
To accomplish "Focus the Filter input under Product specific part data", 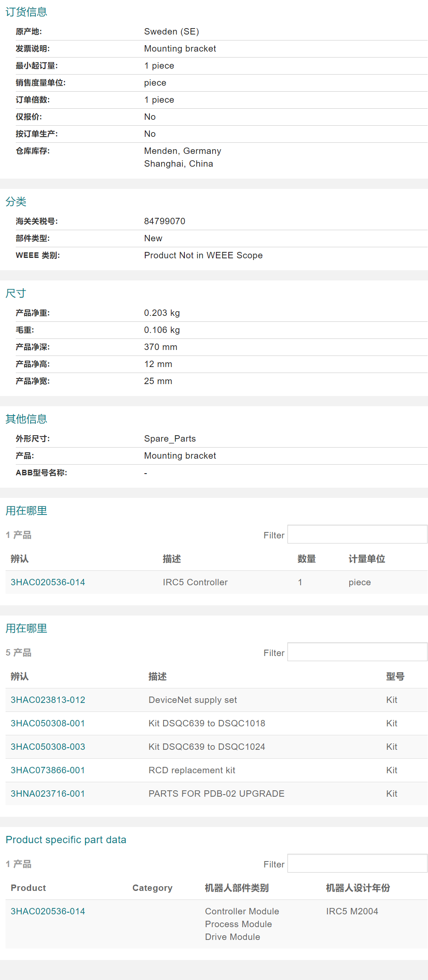I will coord(357,864).
